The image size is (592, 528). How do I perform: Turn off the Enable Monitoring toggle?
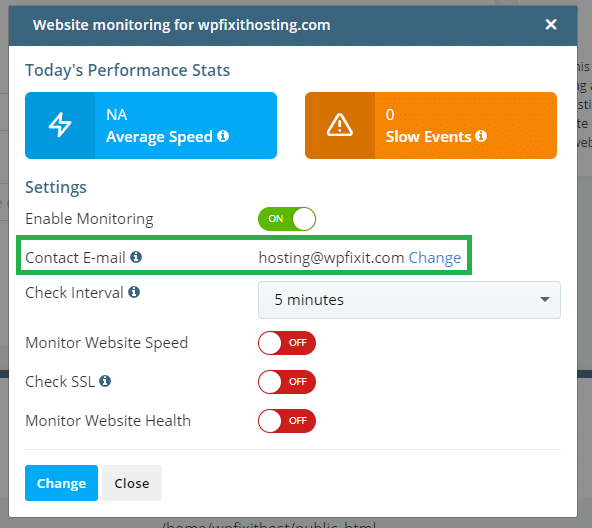[287, 219]
